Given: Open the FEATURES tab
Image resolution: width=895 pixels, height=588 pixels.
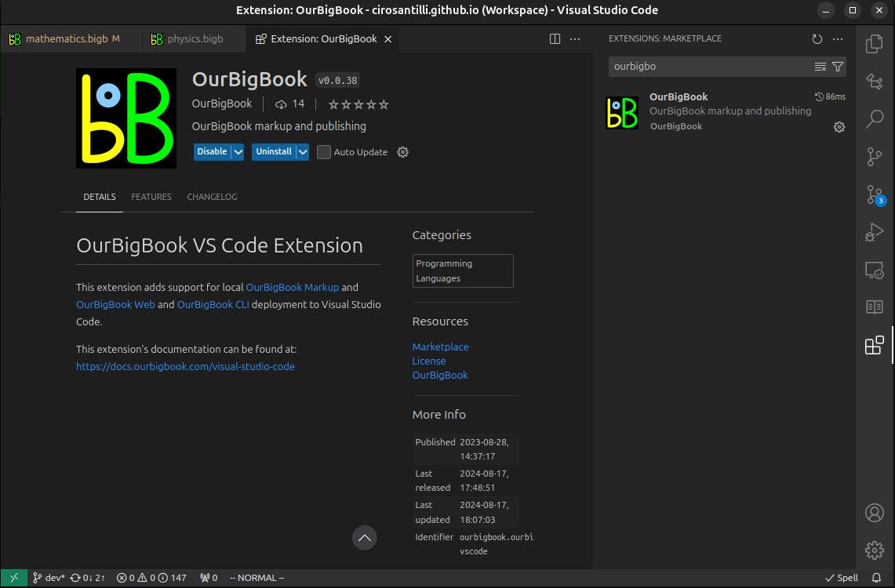Looking at the screenshot, I should click(x=151, y=197).
